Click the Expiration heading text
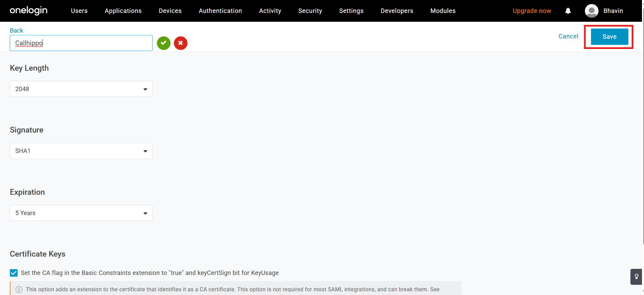Image resolution: width=644 pixels, height=295 pixels. (x=27, y=192)
